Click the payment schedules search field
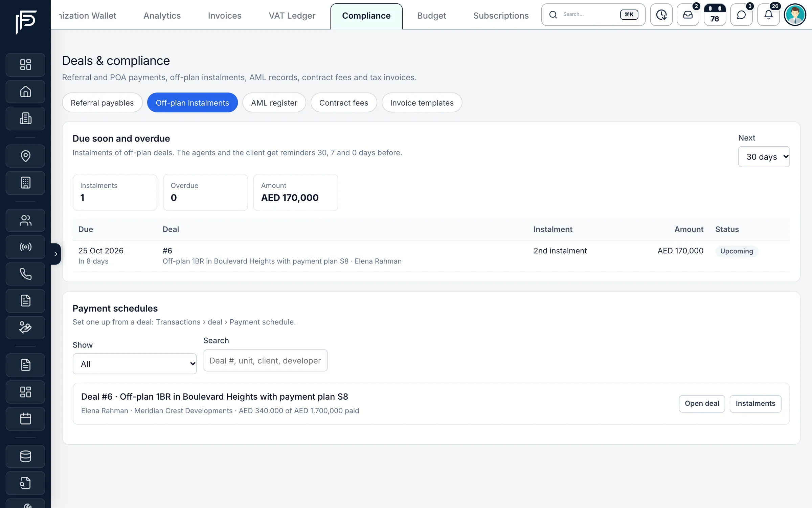 click(x=266, y=360)
